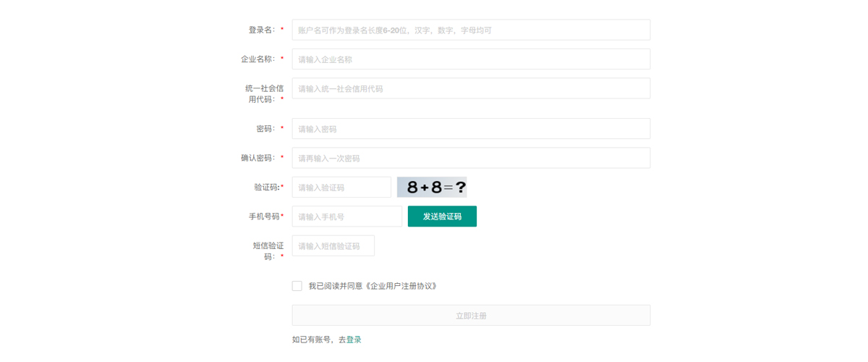Focus the 确认密码 input field
868x362 pixels.
(471, 158)
